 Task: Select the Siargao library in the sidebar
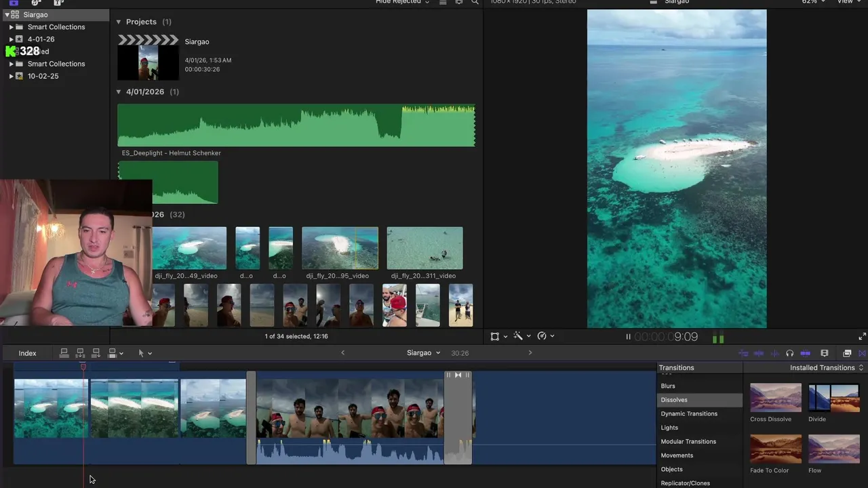click(x=54, y=15)
